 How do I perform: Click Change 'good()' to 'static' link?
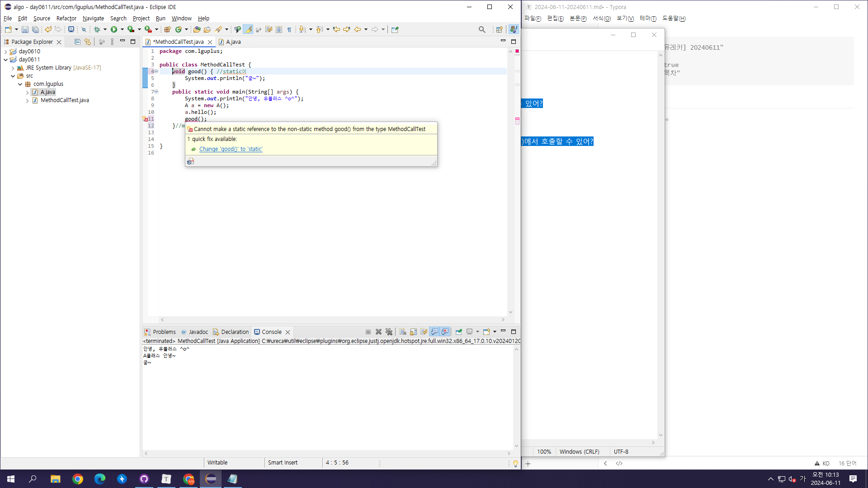[231, 149]
